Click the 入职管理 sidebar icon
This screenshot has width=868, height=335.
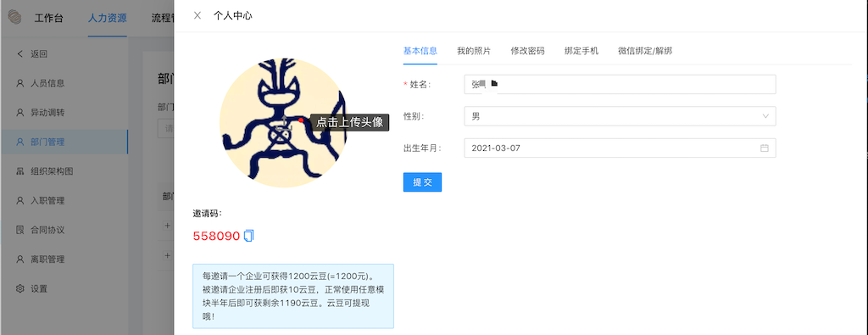coord(20,200)
